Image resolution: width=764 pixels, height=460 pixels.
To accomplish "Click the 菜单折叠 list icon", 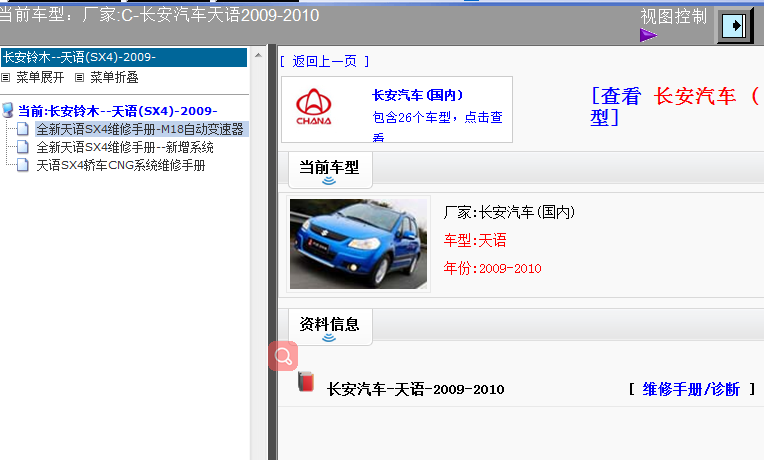I will 79,77.
